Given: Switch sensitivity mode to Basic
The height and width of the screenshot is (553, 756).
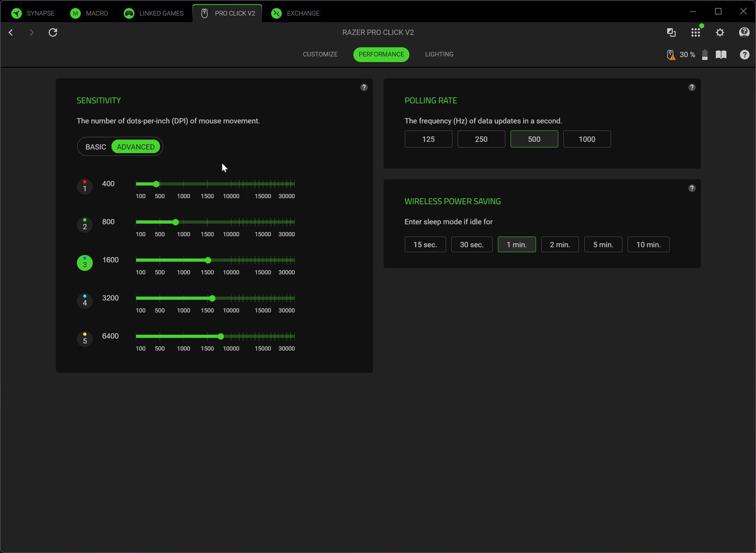Looking at the screenshot, I should [95, 147].
